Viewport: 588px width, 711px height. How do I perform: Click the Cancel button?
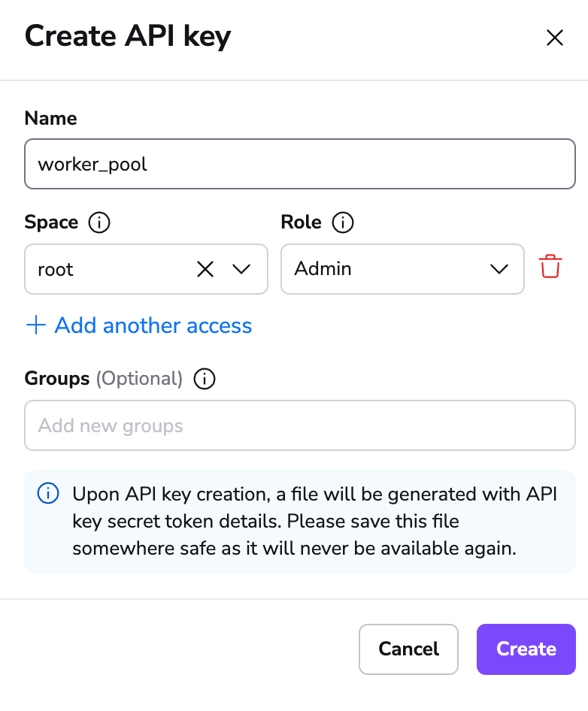(x=408, y=649)
